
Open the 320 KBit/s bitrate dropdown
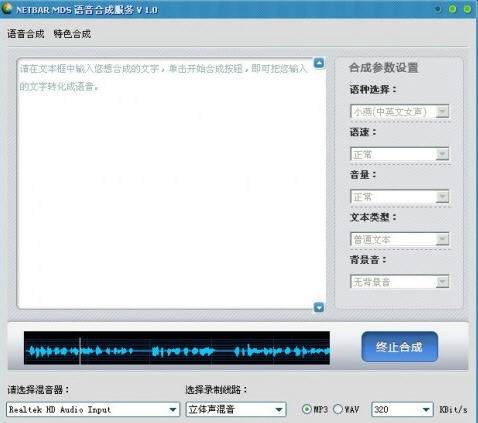(x=402, y=409)
